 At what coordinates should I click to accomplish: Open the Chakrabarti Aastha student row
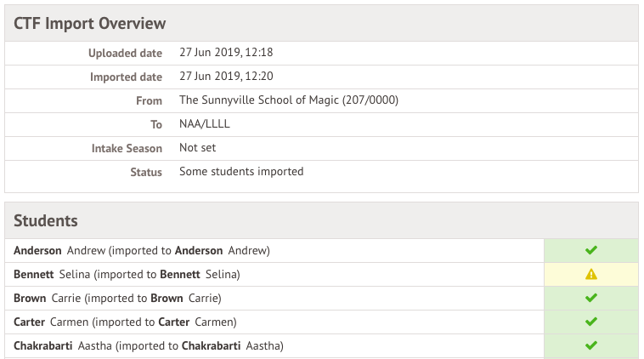148,346
